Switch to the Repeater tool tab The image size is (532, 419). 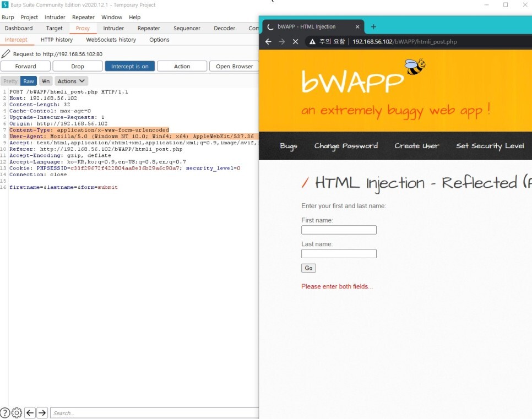(149, 28)
